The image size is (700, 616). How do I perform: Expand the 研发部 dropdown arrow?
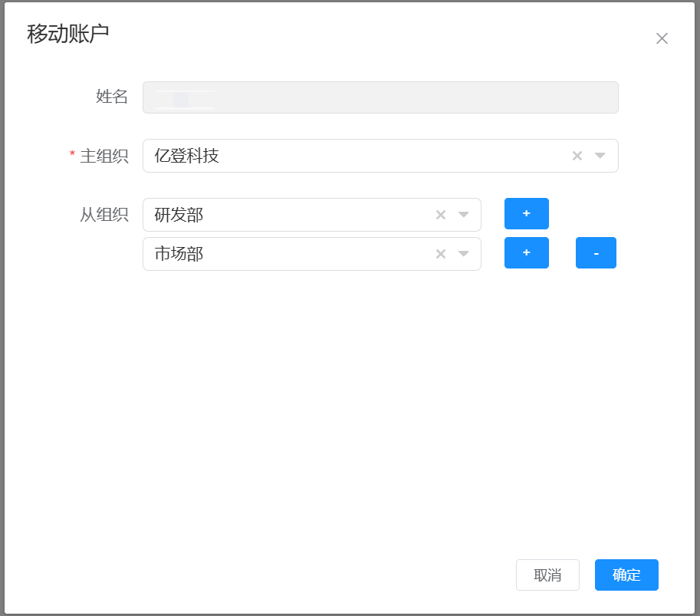464,215
